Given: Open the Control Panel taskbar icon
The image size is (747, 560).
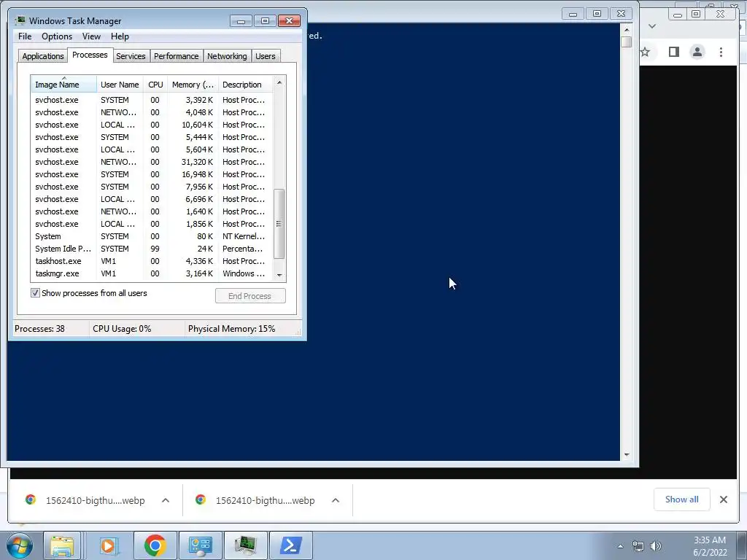Looking at the screenshot, I should coord(200,545).
